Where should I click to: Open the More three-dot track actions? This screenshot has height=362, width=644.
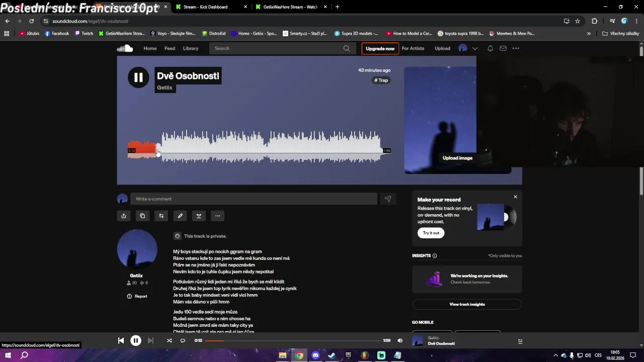pyautogui.click(x=217, y=216)
